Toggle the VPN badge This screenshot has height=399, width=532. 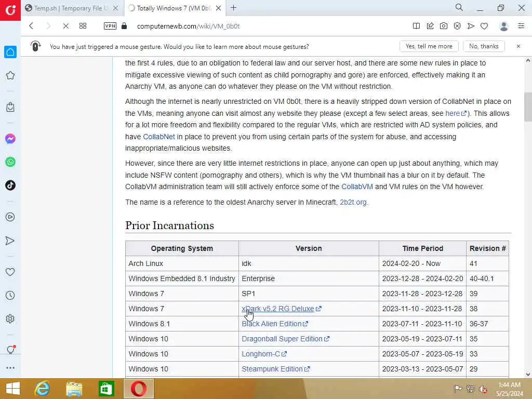tap(110, 26)
